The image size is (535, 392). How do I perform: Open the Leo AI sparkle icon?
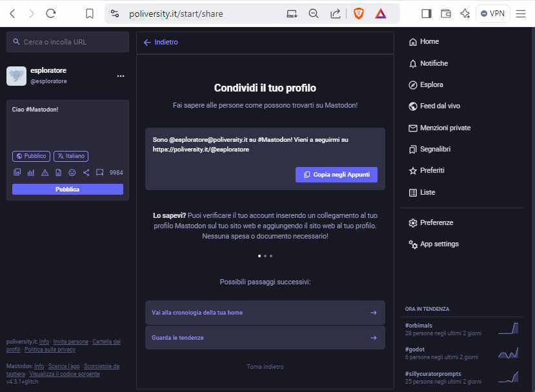465,14
